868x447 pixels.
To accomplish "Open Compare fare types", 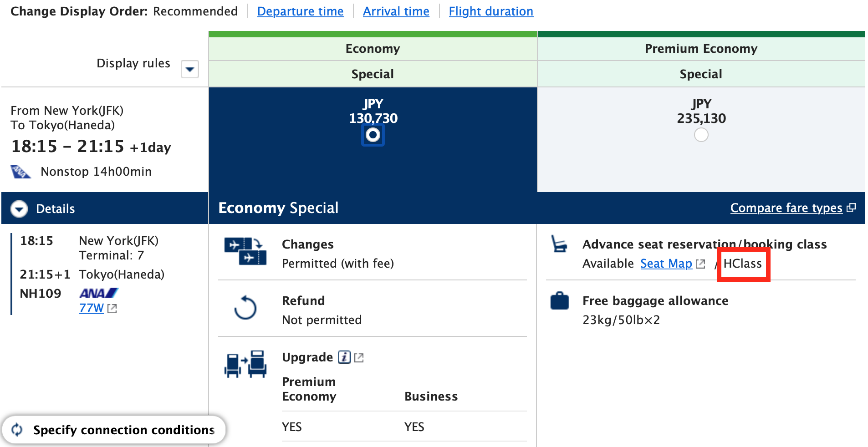I will 786,208.
